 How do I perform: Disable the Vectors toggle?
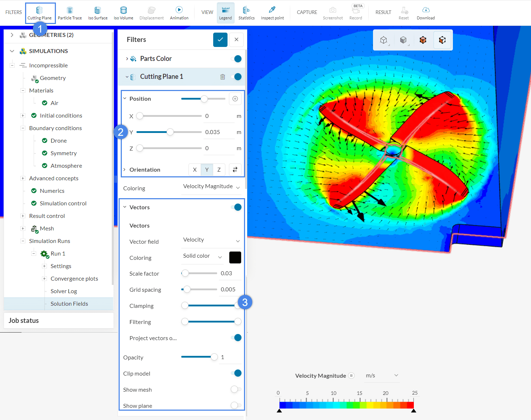pos(236,207)
